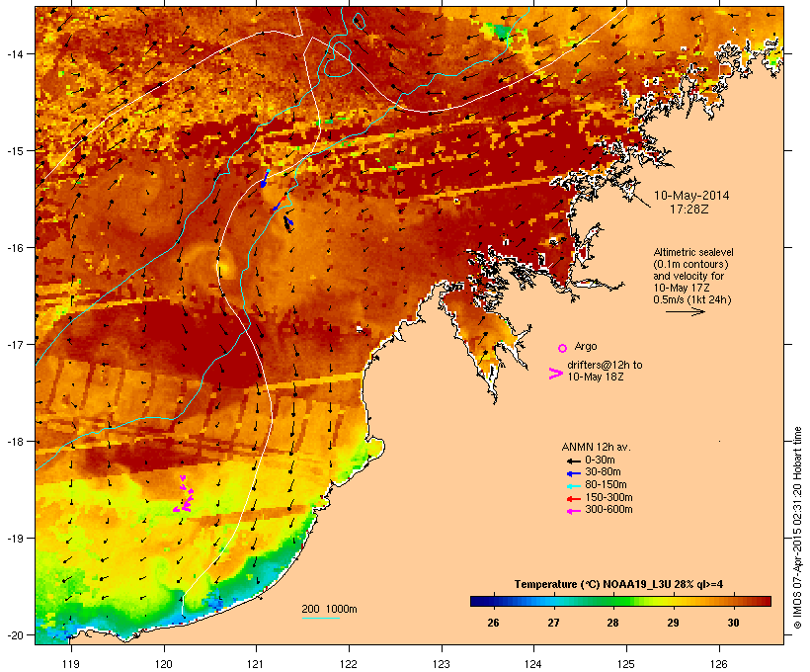Click the 300-600m depth label
Screen dimensions: 810x672
(x=608, y=510)
